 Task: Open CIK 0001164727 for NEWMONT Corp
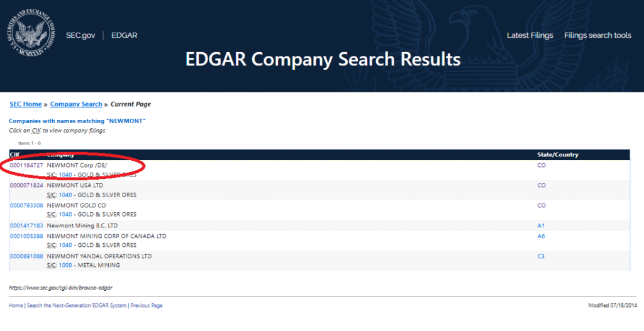26,165
